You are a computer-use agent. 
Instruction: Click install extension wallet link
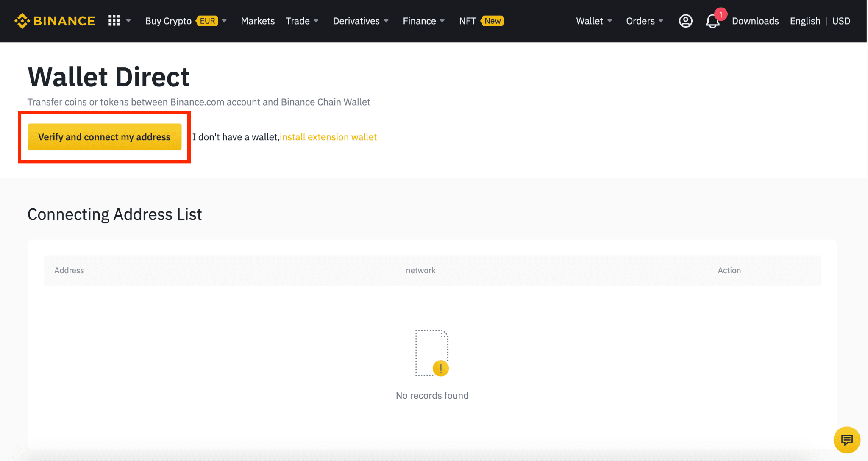[x=328, y=136]
